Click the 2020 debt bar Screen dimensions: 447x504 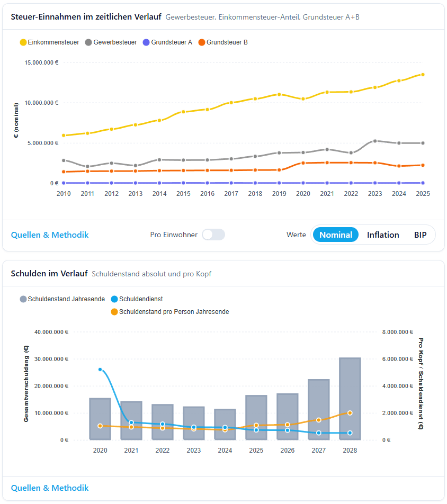pos(100,418)
